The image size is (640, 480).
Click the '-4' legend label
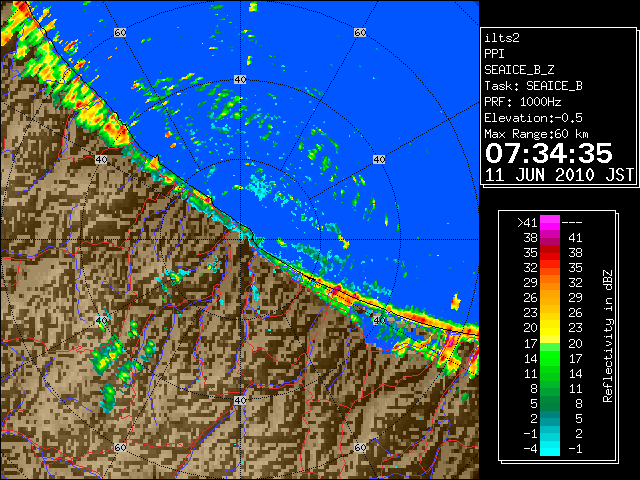530,449
